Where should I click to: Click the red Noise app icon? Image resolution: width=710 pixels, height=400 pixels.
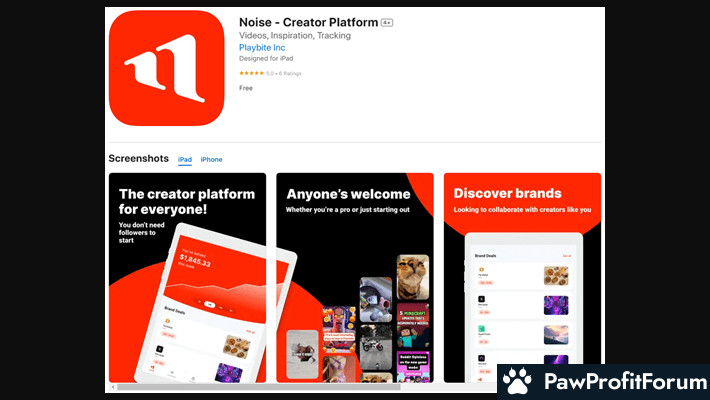tap(166, 68)
